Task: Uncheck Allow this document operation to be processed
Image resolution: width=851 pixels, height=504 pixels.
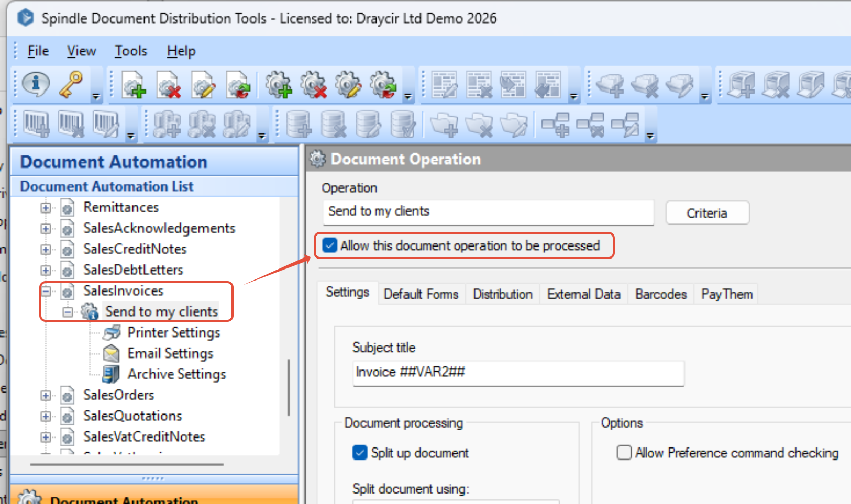Action: click(330, 245)
